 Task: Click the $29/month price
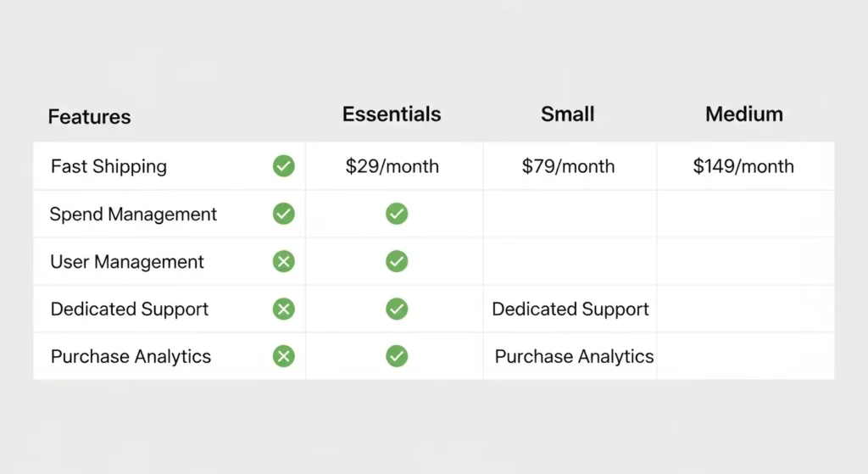392,166
